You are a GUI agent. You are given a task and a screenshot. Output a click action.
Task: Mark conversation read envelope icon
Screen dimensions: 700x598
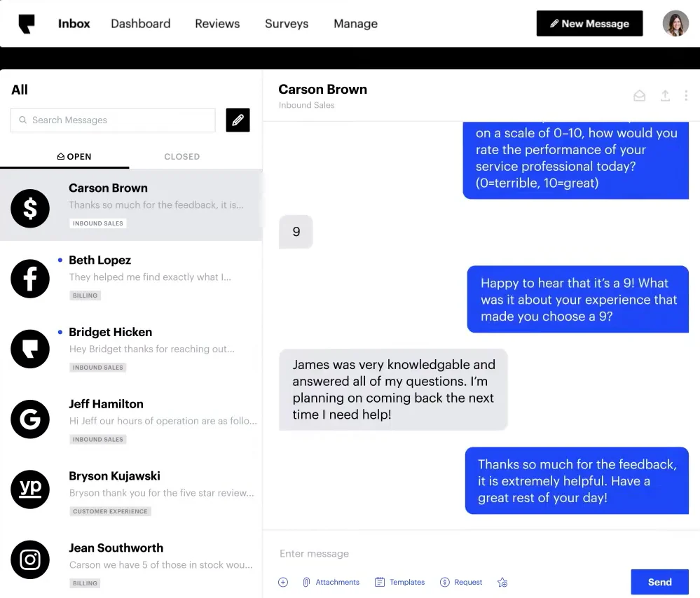(x=639, y=95)
